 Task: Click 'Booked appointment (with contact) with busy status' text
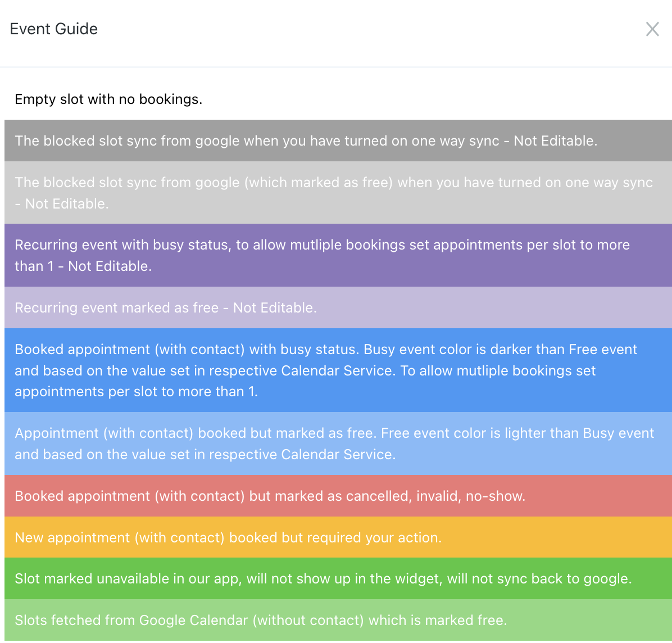187,350
